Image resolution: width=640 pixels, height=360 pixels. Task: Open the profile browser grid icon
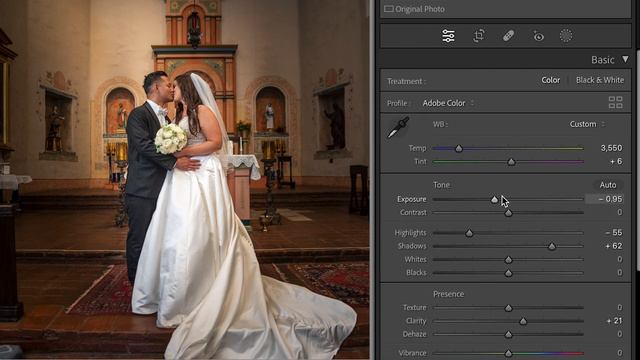pyautogui.click(x=616, y=102)
